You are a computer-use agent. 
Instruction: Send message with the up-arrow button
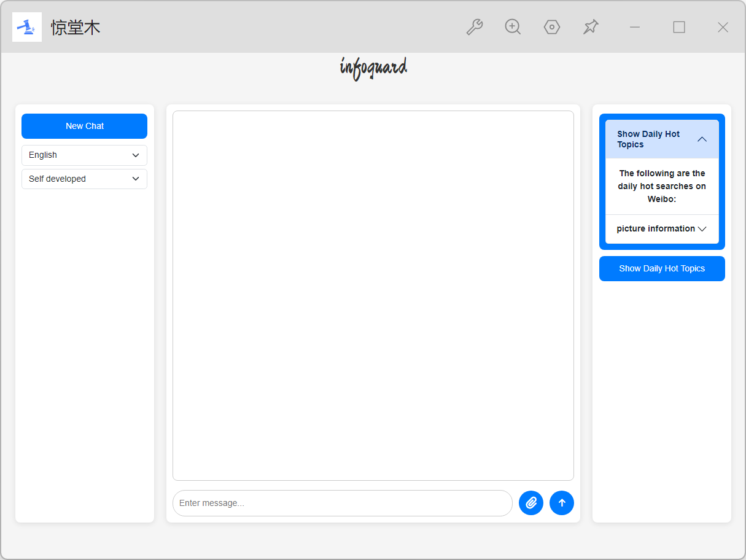point(562,503)
